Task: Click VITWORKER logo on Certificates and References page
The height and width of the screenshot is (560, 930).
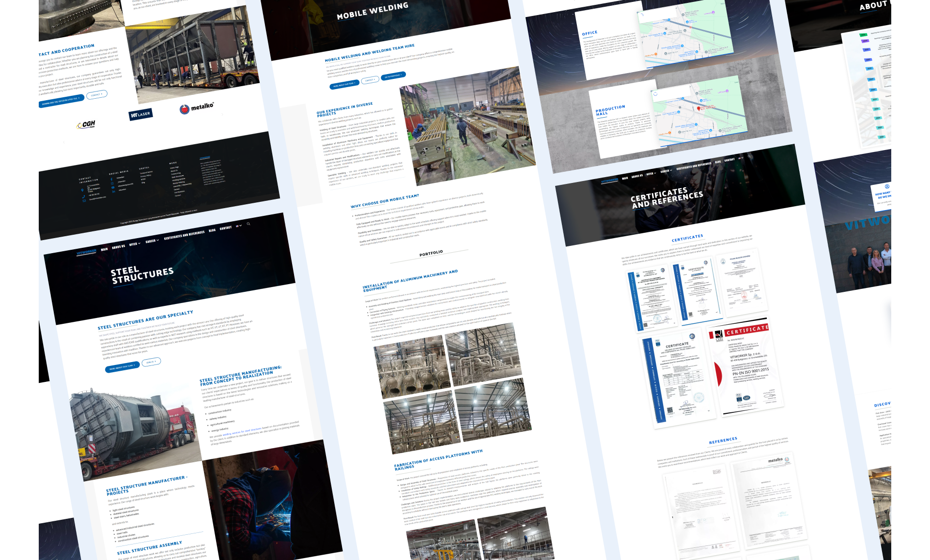Action: pos(609,181)
